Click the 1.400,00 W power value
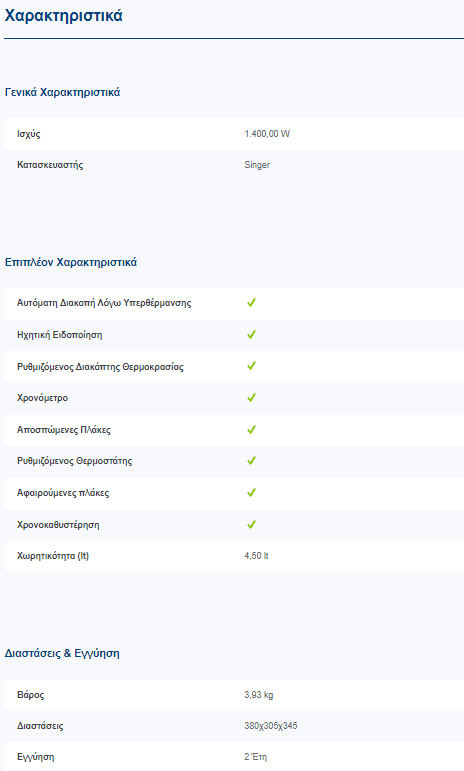Image resolution: width=464 pixels, height=771 pixels. click(x=267, y=134)
